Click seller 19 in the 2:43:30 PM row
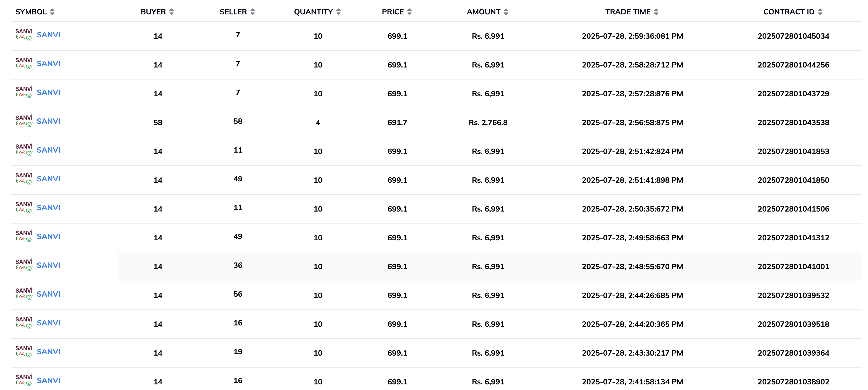 [x=238, y=352]
